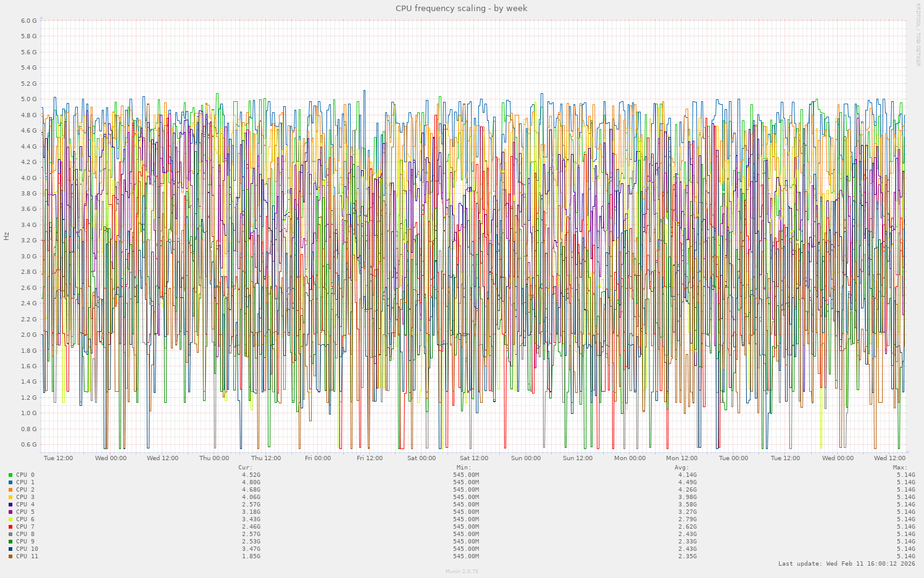924x578 pixels.
Task: Click the CPU 11 brown legend icon
Action: coord(9,556)
